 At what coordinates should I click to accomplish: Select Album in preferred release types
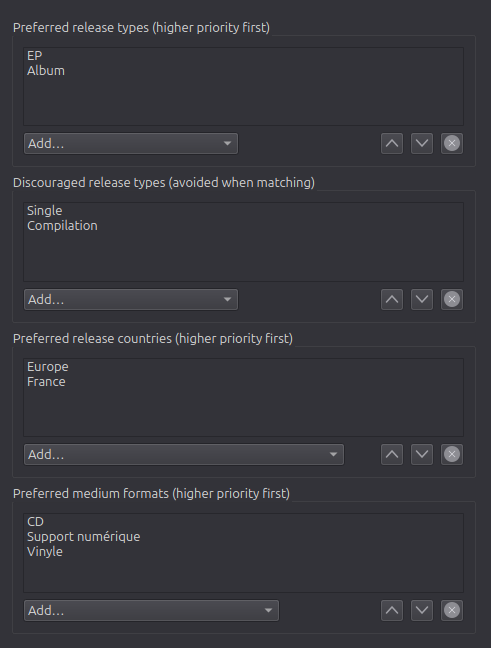pyautogui.click(x=46, y=71)
